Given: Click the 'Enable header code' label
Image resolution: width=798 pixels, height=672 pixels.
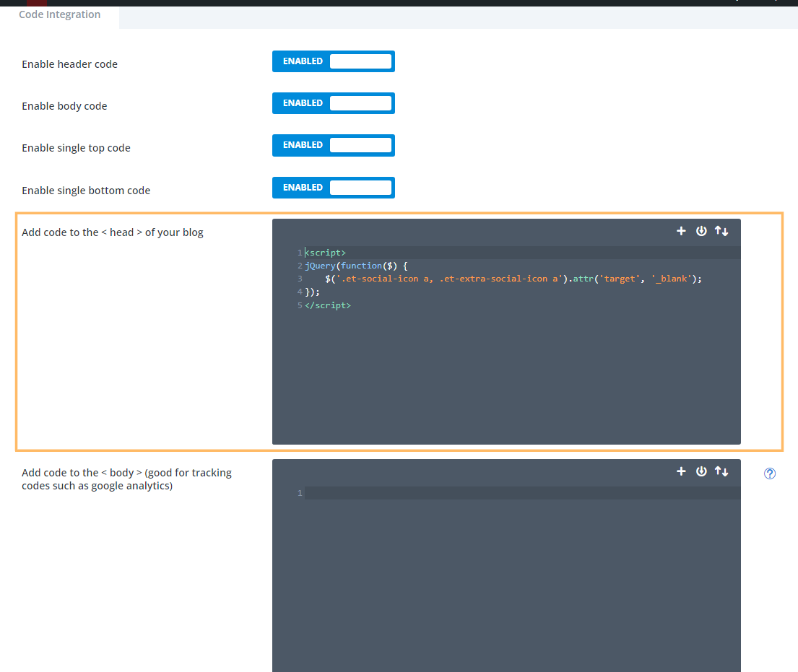Looking at the screenshot, I should (x=70, y=65).
